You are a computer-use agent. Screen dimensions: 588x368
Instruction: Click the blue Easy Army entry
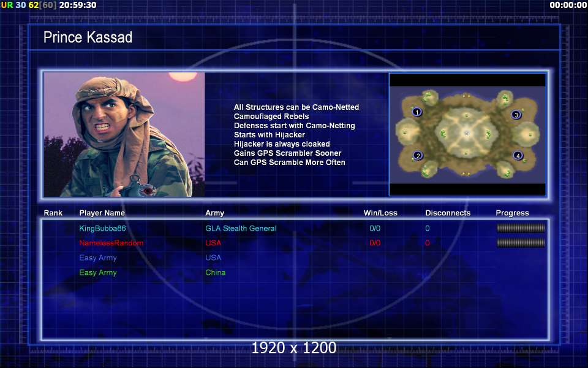[x=98, y=258]
